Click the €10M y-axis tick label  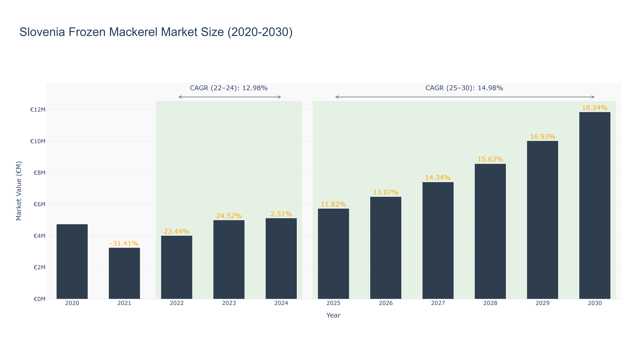click(38, 141)
